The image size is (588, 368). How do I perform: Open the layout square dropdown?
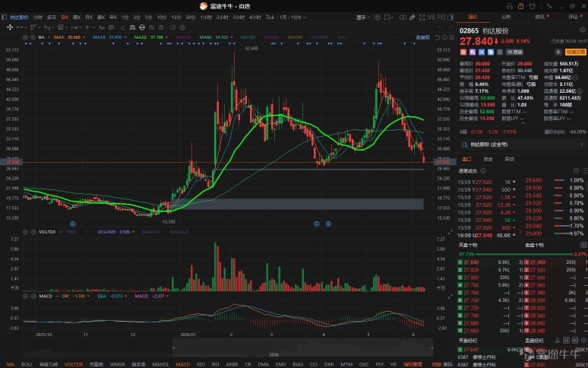tap(389, 17)
